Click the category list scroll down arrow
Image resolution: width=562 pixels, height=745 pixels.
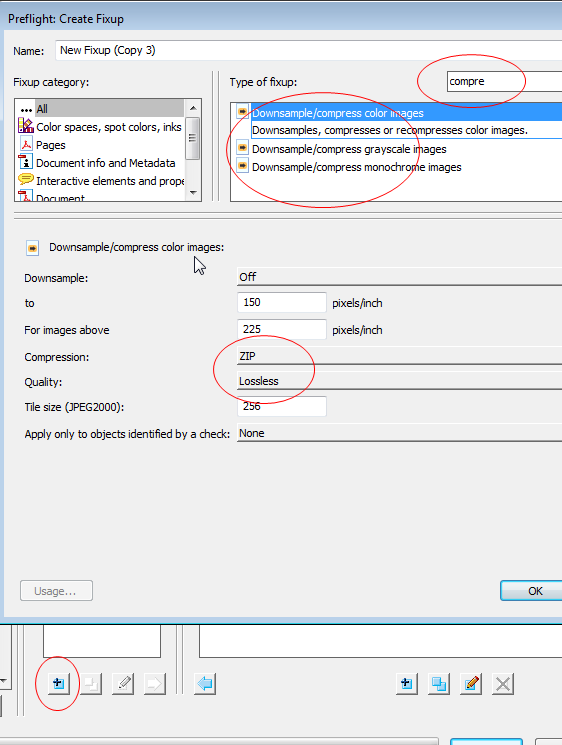(x=193, y=192)
